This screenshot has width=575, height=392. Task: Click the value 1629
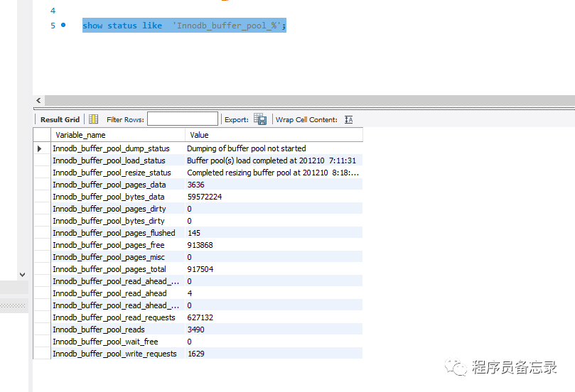pyautogui.click(x=196, y=354)
